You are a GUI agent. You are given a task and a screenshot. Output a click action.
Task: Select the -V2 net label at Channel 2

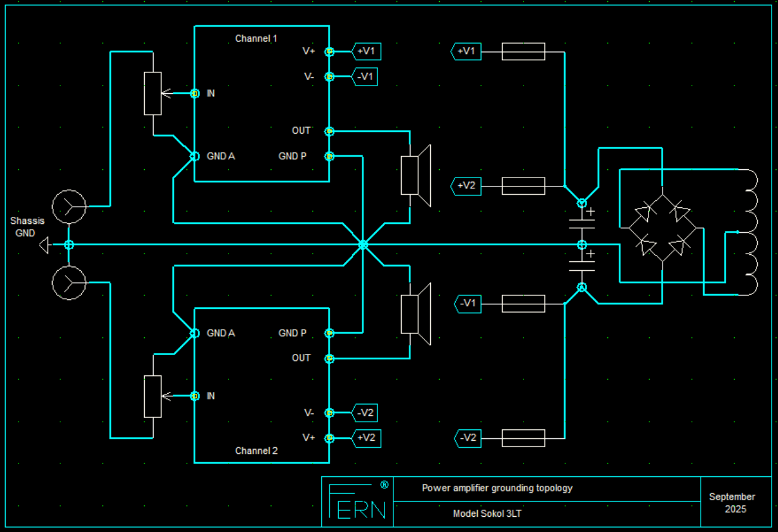pyautogui.click(x=366, y=413)
